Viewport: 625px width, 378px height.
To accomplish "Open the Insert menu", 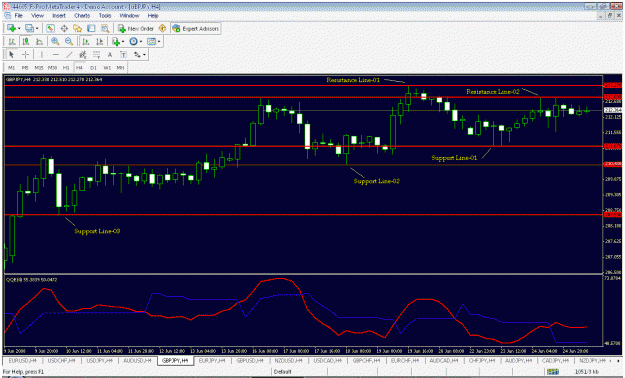I will (59, 16).
